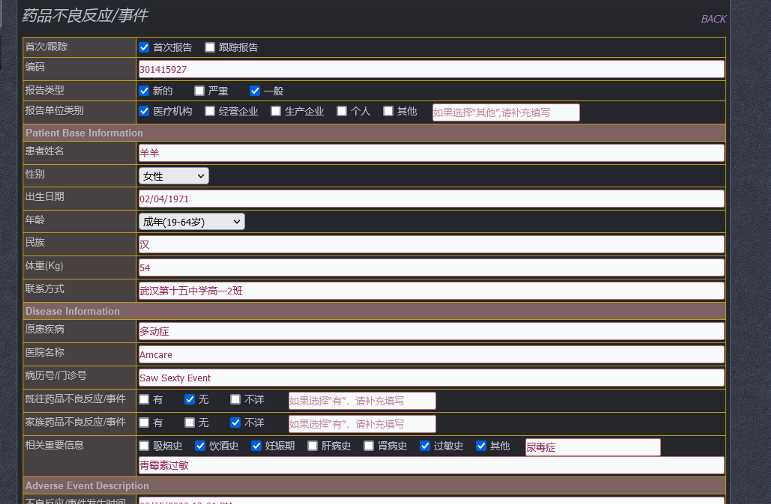Open the 性别 dropdown showing 女性
Screen dimensions: 771x504
[174, 176]
